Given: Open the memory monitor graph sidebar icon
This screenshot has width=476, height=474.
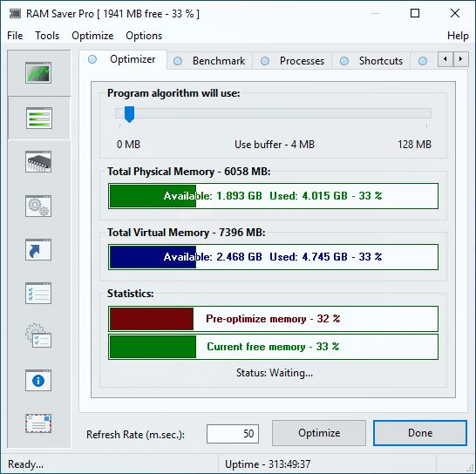Looking at the screenshot, I should [38, 73].
